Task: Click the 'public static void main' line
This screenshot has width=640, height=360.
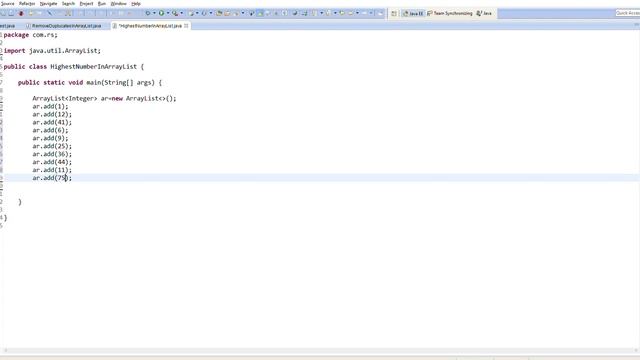Action: coord(90,82)
